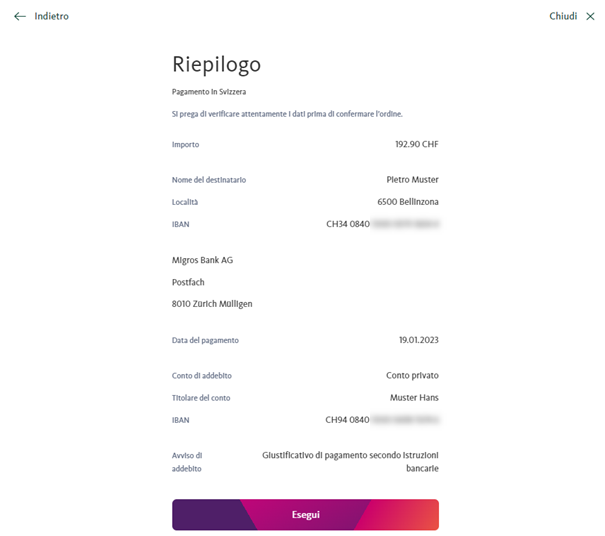Click the Migros Bank AG text

tap(203, 260)
